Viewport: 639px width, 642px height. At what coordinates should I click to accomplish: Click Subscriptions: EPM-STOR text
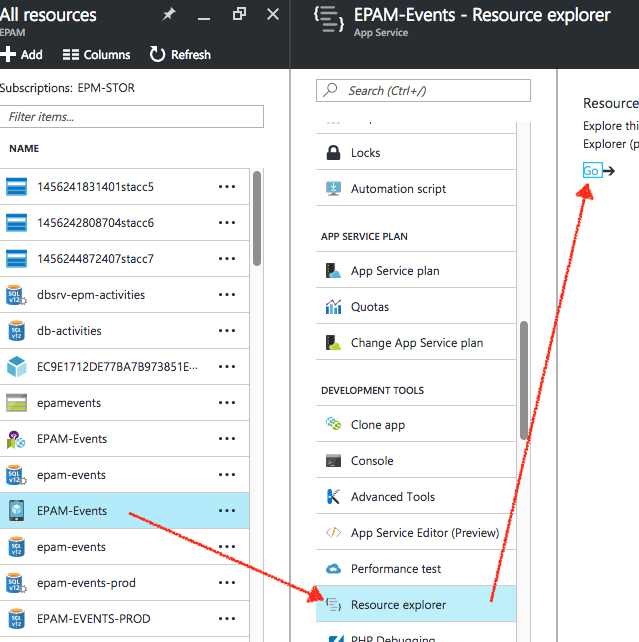67,88
